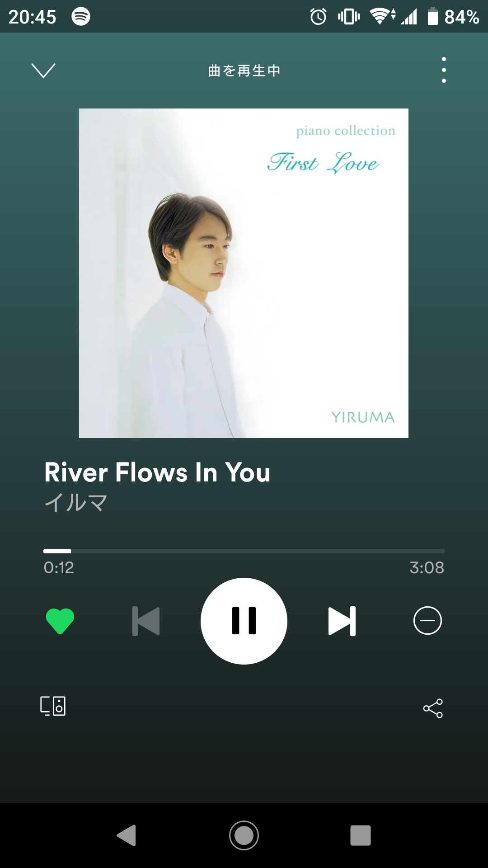Tap the First Love album artwork
488x868 pixels.
click(244, 273)
